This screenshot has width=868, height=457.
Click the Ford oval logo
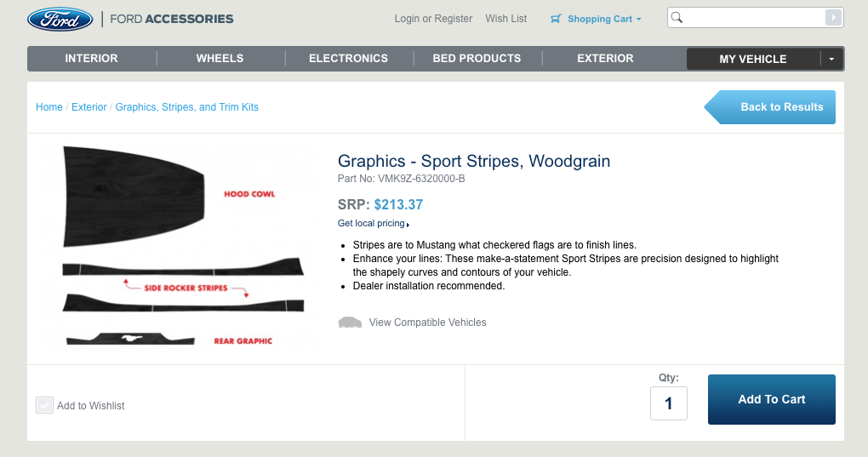pos(60,19)
